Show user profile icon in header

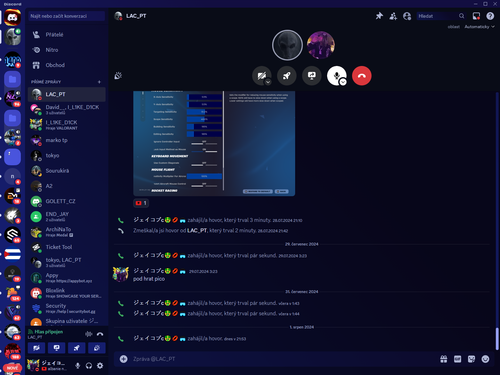(x=407, y=16)
